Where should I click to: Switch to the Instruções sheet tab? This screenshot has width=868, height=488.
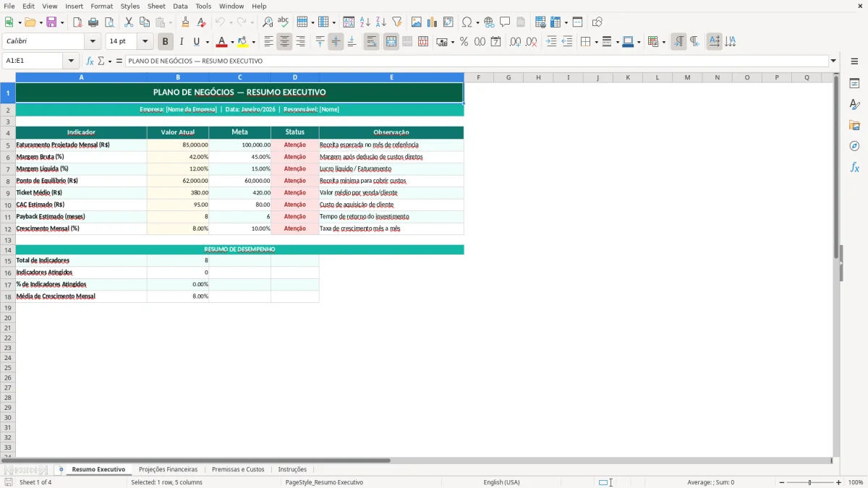292,470
